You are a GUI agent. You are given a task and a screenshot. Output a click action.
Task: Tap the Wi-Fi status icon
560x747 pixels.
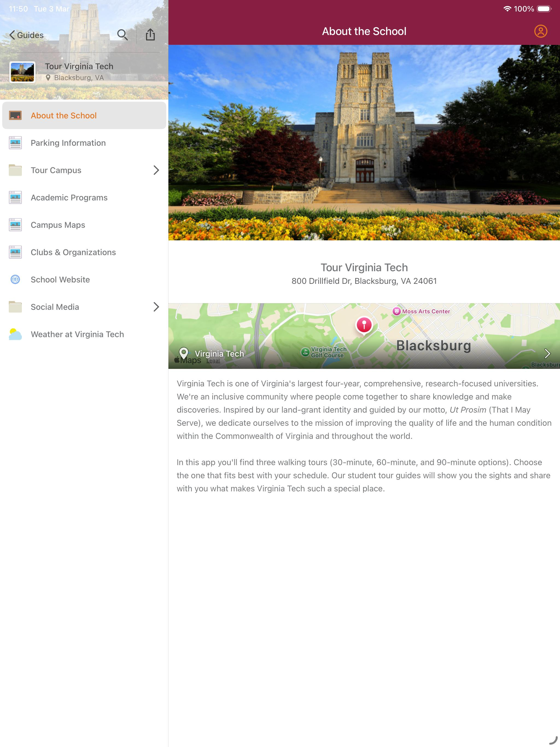click(x=507, y=9)
